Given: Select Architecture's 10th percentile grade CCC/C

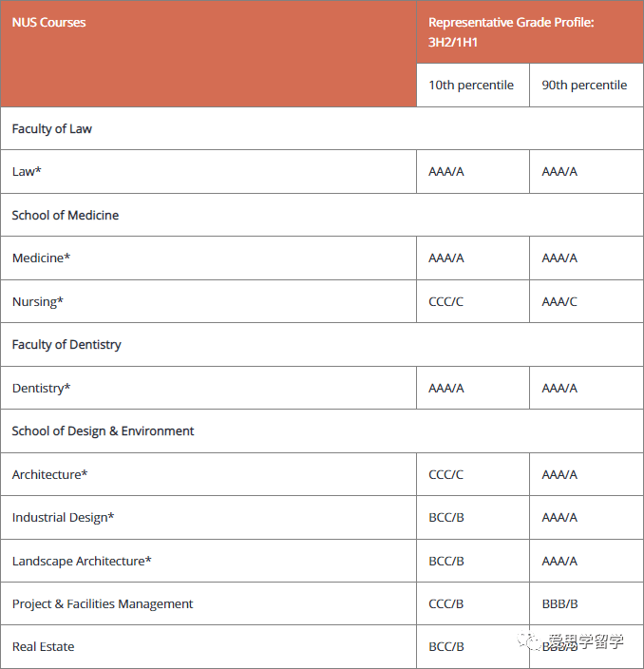Looking at the screenshot, I should (x=445, y=474).
